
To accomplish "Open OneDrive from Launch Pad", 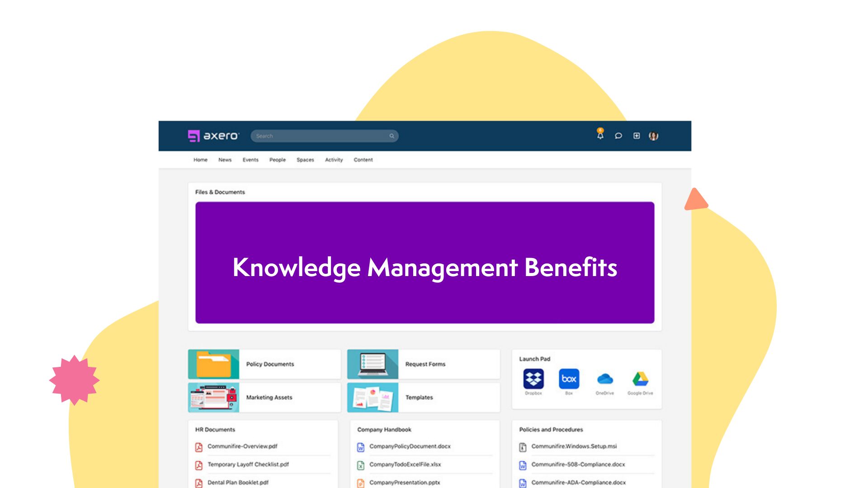I will coord(604,379).
